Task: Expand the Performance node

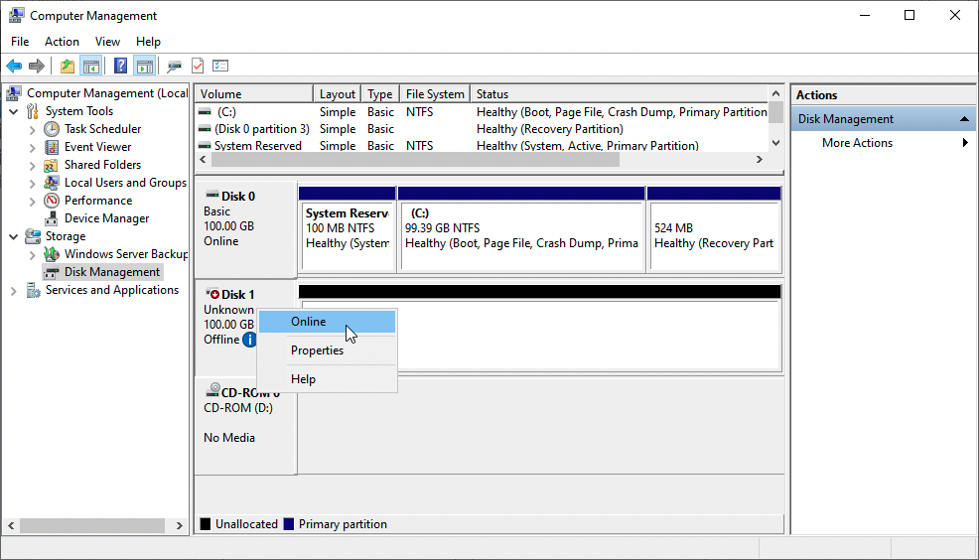Action: [x=33, y=201]
